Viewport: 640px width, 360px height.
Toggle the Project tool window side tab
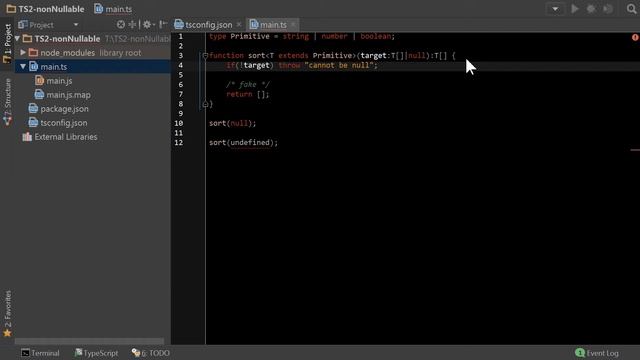(x=7, y=43)
